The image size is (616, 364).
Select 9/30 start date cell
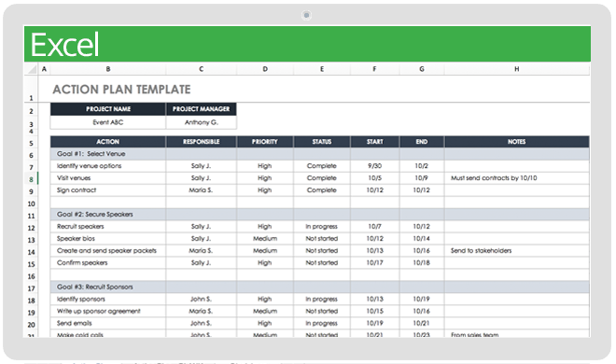coord(375,166)
